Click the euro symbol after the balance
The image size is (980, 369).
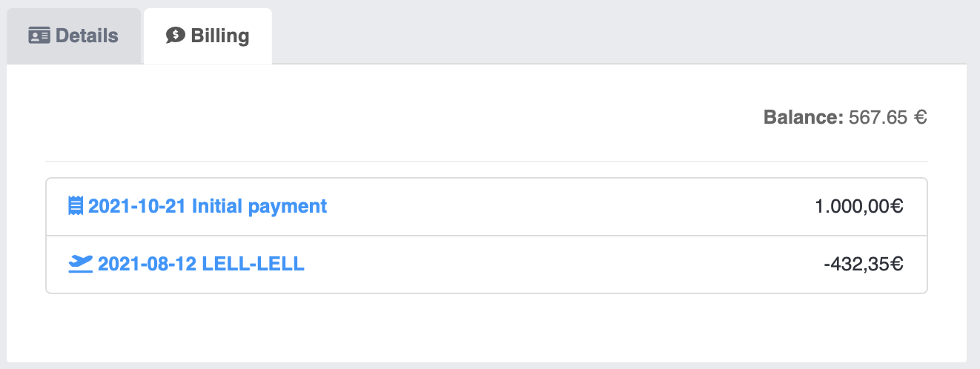coord(921,117)
